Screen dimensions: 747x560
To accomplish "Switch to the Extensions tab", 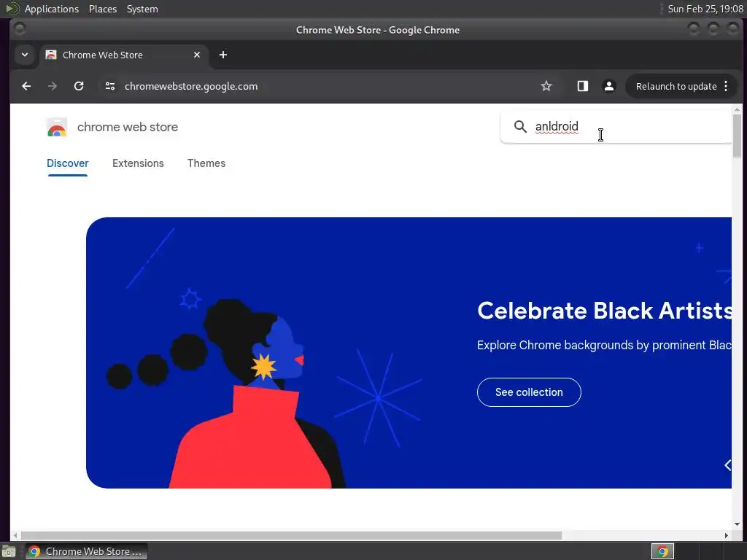I will pyautogui.click(x=138, y=163).
